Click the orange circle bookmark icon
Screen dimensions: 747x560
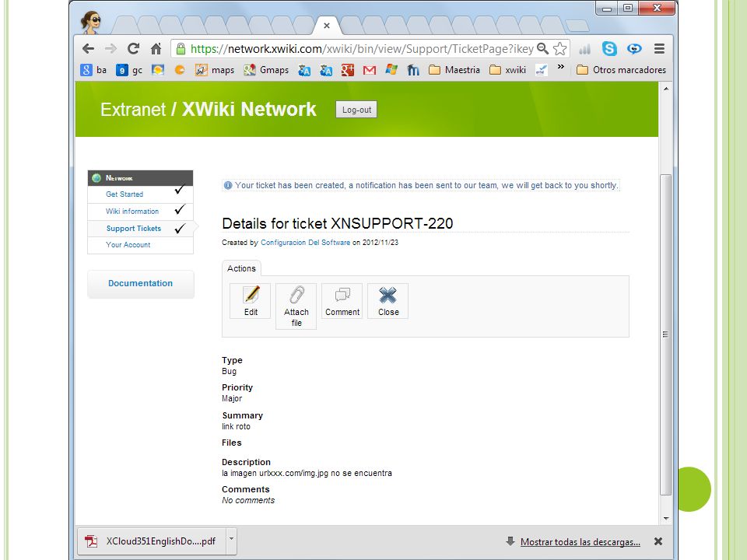(x=180, y=70)
